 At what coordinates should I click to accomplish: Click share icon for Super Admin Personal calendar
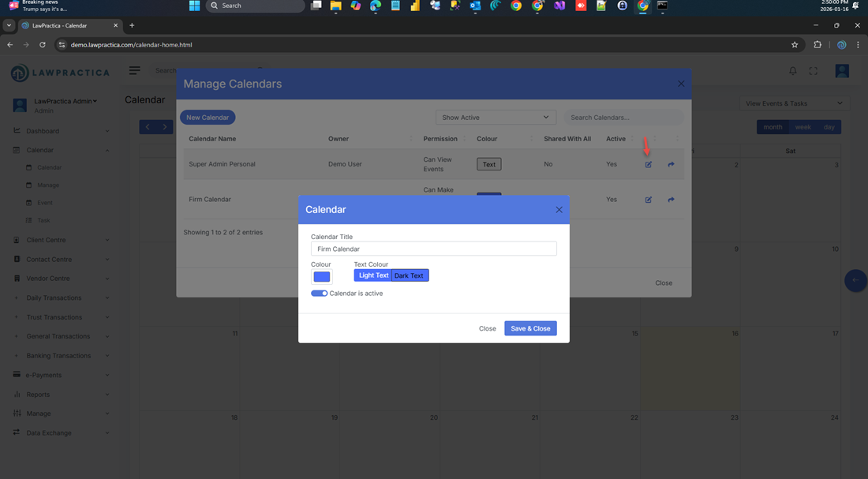point(671,165)
